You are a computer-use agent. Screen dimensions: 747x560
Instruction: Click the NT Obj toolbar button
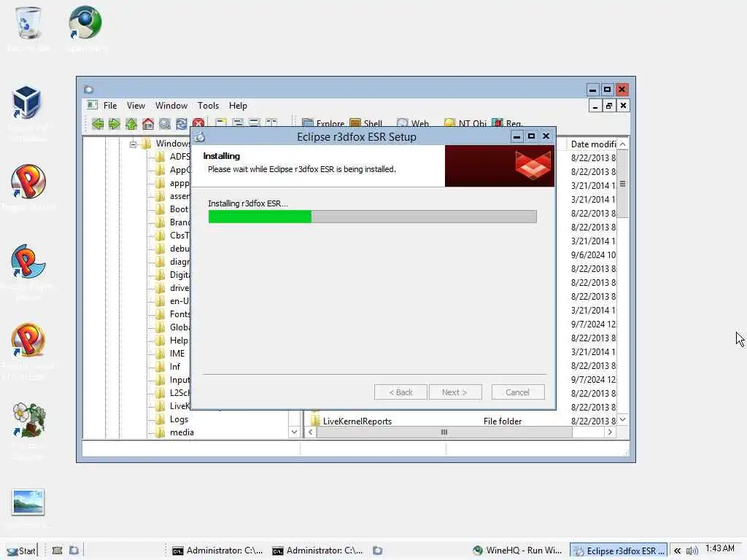pyautogui.click(x=465, y=123)
